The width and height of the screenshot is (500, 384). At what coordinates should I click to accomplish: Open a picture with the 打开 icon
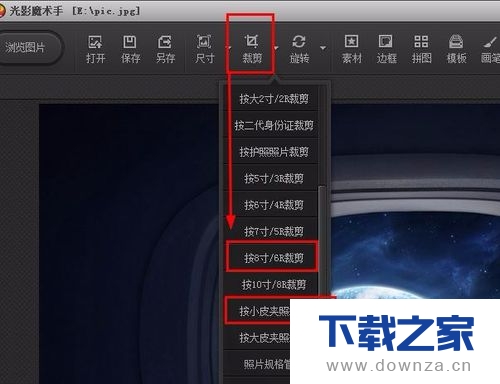pos(96,49)
